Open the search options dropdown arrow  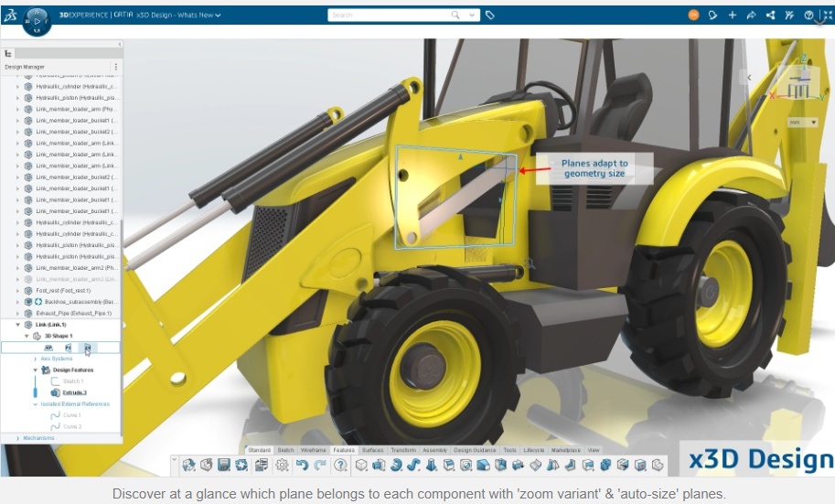(472, 15)
